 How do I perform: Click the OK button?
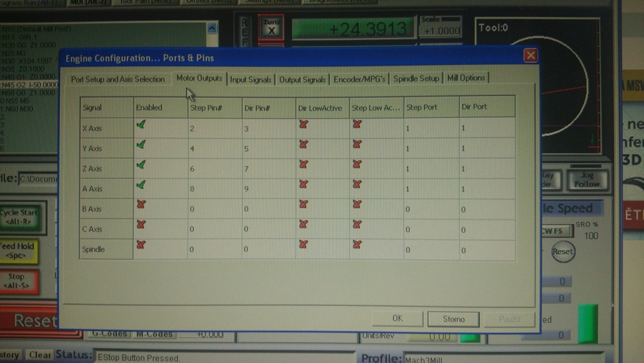point(397,319)
